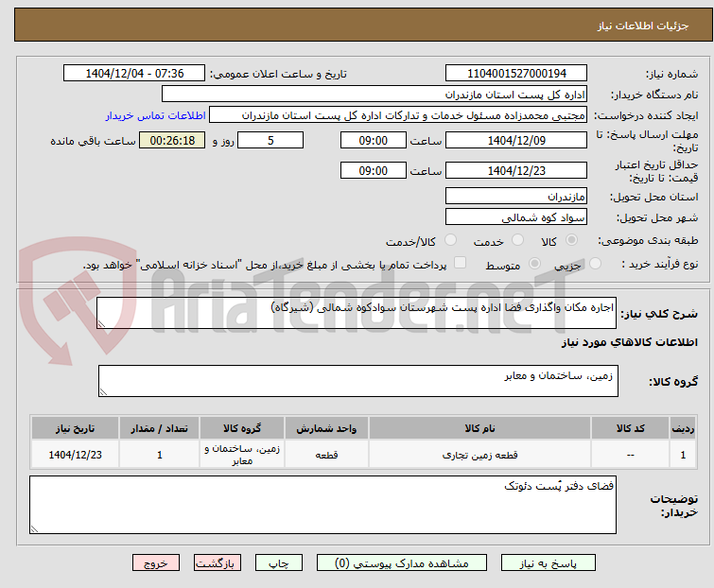Select the خدمت radio button
The width and height of the screenshot is (714, 588).
(x=517, y=240)
